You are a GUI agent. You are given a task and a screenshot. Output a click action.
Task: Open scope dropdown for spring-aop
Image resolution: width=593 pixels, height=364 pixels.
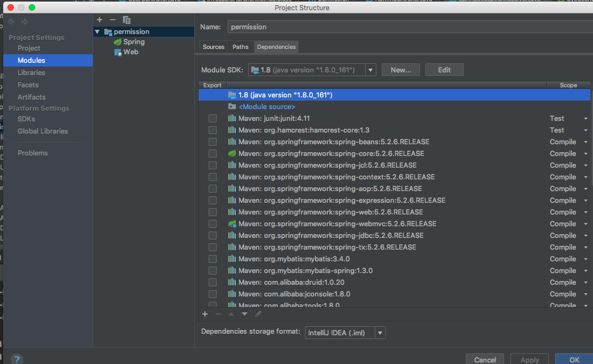click(586, 189)
